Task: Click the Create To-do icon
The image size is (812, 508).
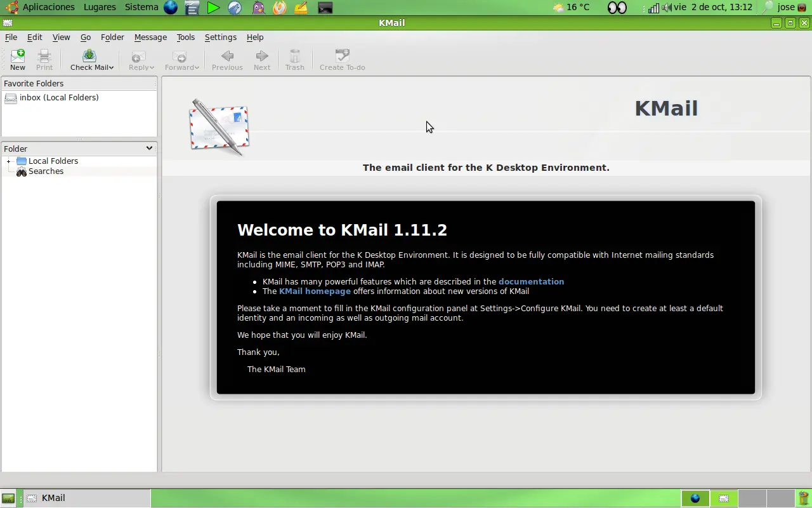Action: coord(343,56)
